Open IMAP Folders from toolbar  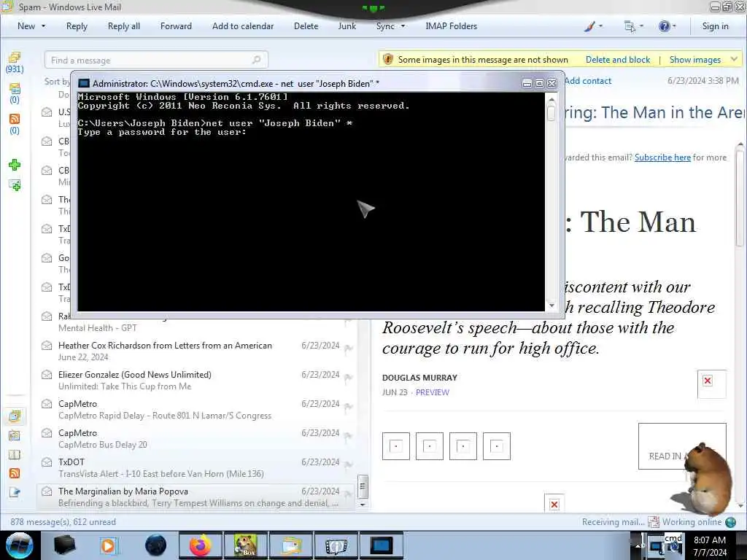(x=451, y=26)
